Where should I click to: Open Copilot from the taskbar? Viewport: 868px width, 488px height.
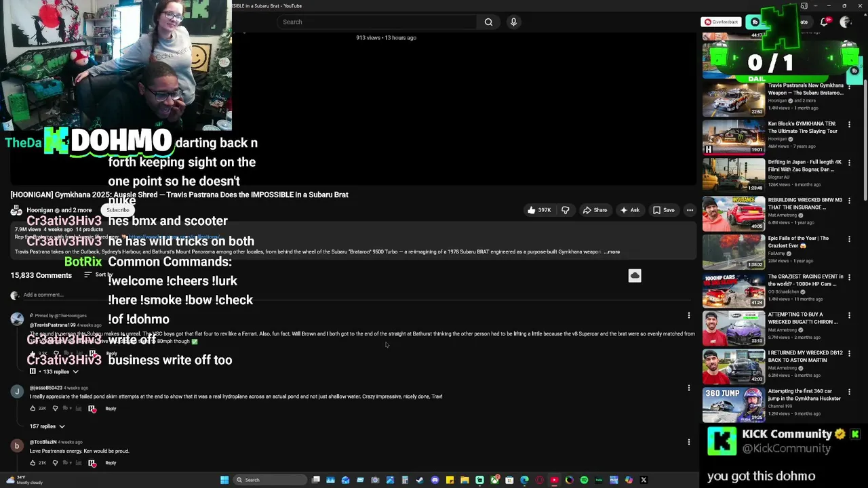coord(629,480)
